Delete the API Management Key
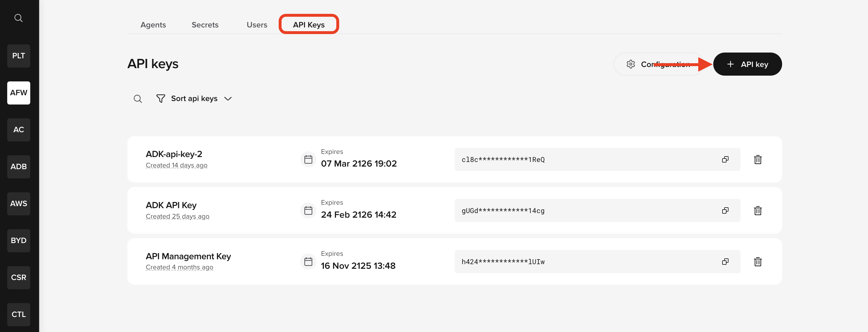 pos(758,262)
